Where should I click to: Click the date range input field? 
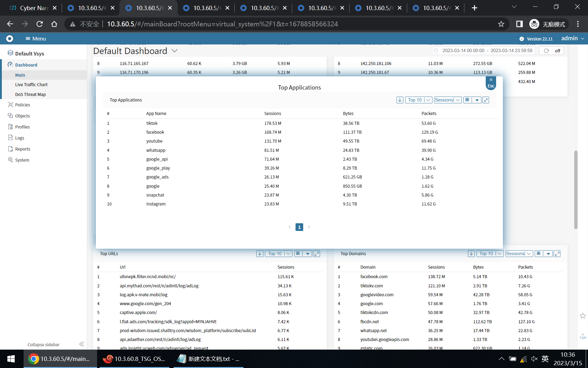coord(484,51)
